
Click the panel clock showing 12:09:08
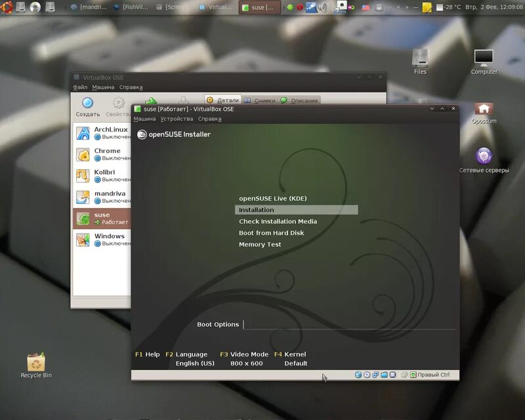494,7
